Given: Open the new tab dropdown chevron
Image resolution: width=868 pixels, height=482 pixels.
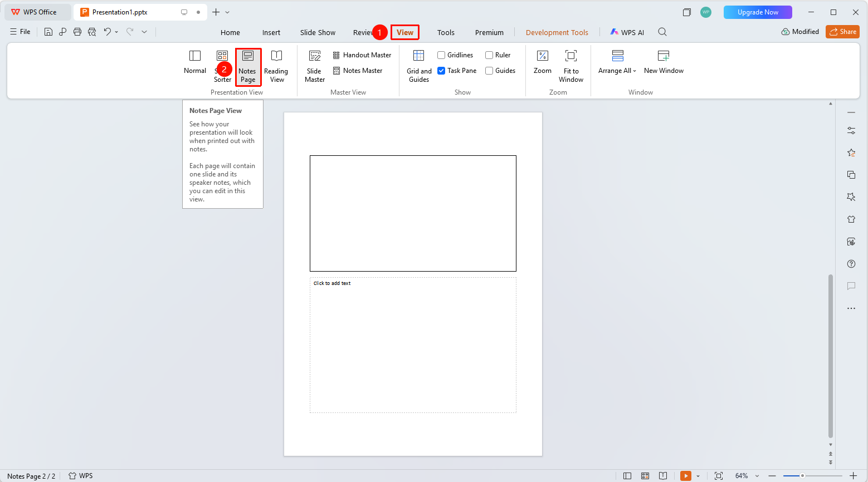Looking at the screenshot, I should click(x=227, y=12).
